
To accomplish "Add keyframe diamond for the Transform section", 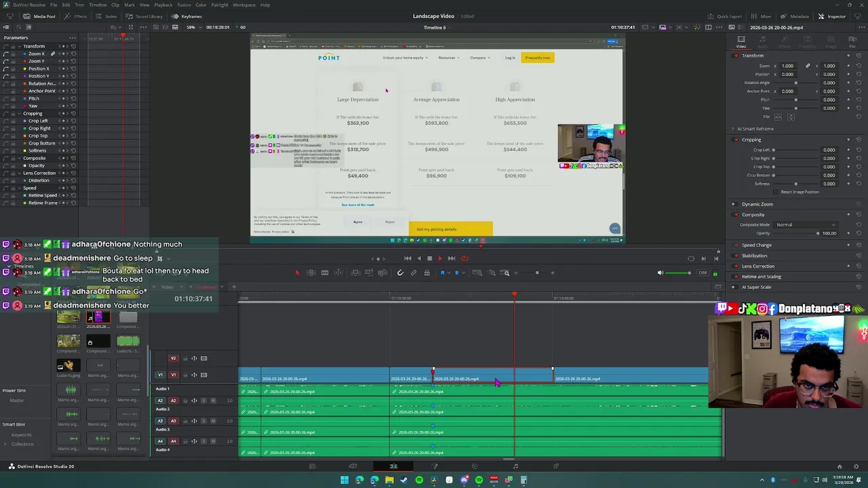I will (848, 56).
